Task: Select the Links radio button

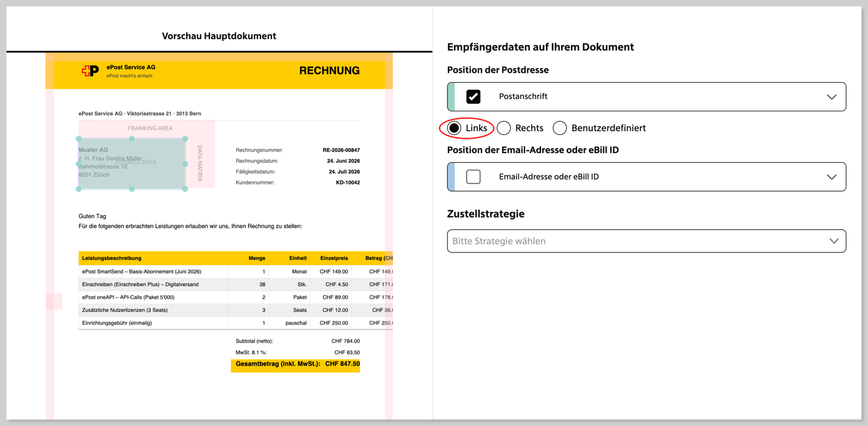Action: [454, 128]
